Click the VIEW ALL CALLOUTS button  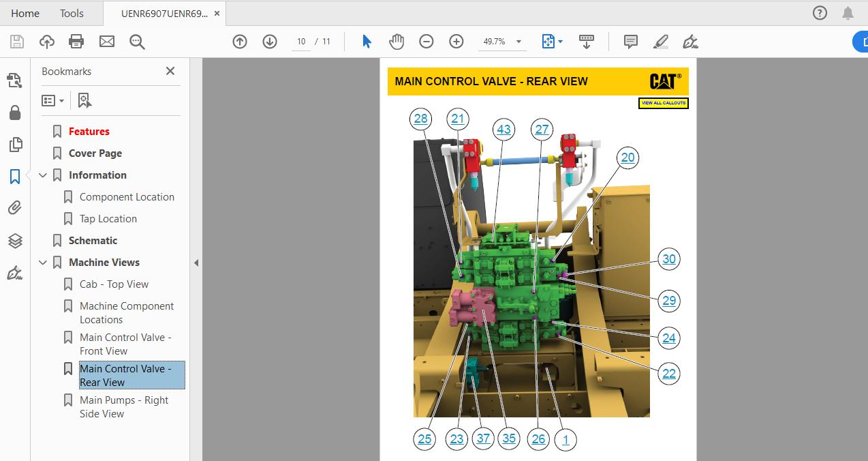pos(664,103)
